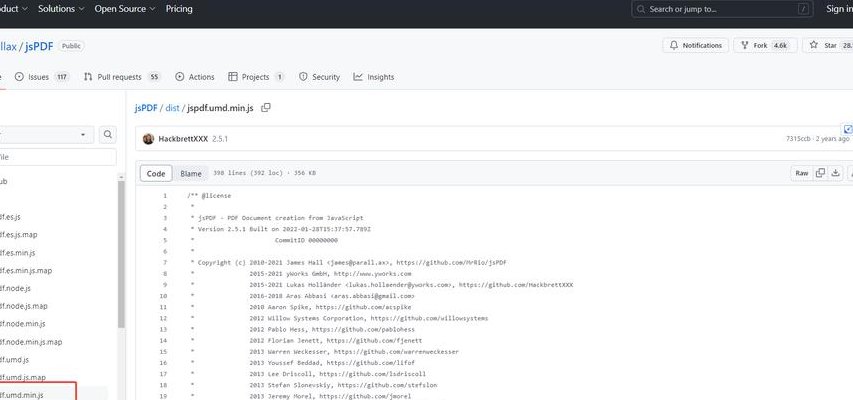
Task: Click the Issues count badge 117
Action: tap(62, 77)
